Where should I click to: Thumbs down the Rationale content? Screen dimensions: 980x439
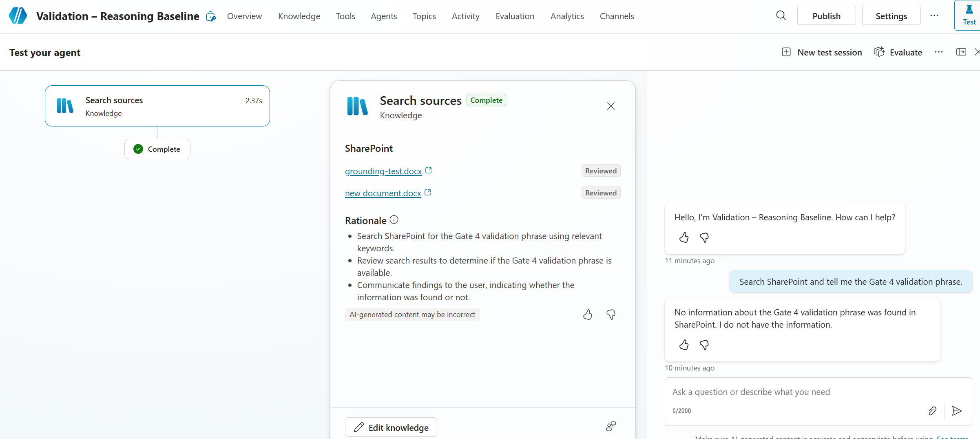(611, 315)
